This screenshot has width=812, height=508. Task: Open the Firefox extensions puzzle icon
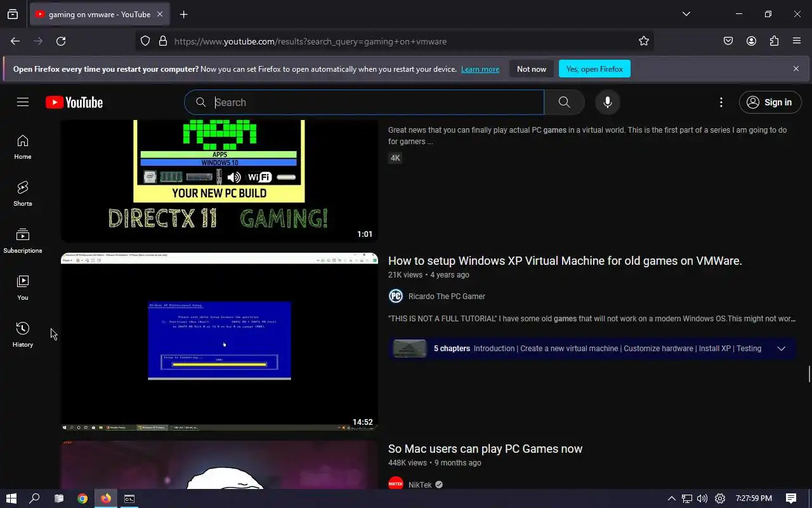(x=774, y=41)
